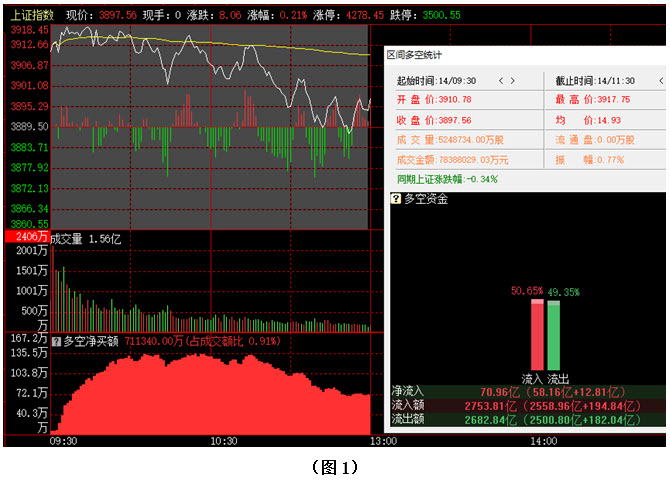Click the 09:30 time axis marker

(x=63, y=441)
